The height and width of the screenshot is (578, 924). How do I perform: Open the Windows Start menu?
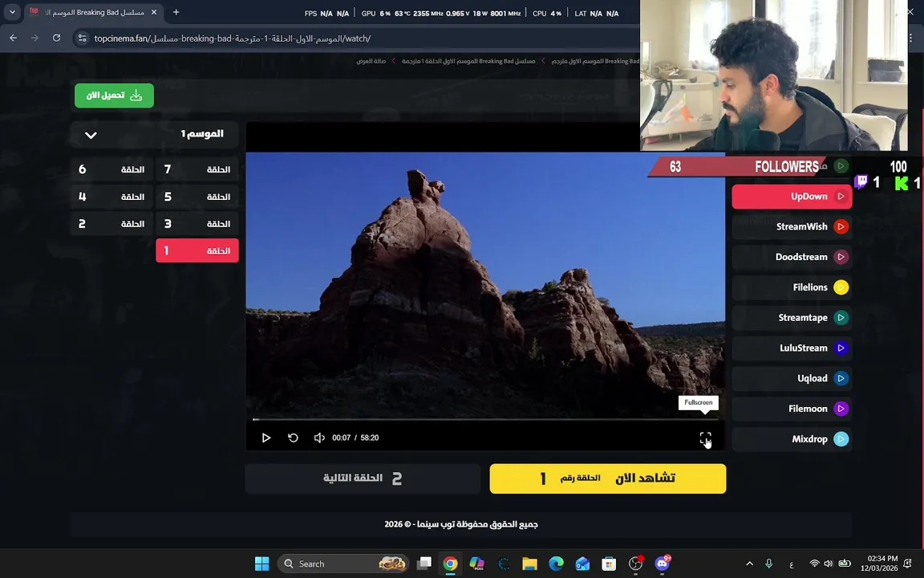coord(261,564)
